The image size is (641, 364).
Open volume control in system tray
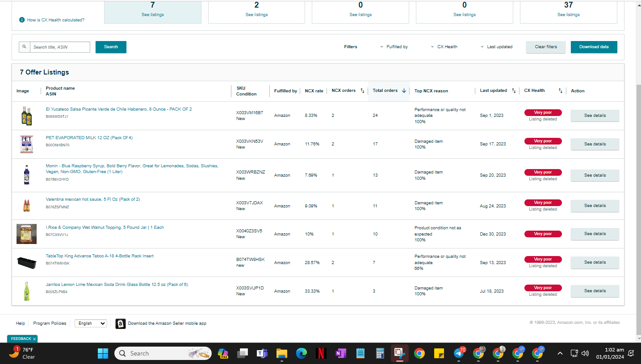tap(585, 353)
